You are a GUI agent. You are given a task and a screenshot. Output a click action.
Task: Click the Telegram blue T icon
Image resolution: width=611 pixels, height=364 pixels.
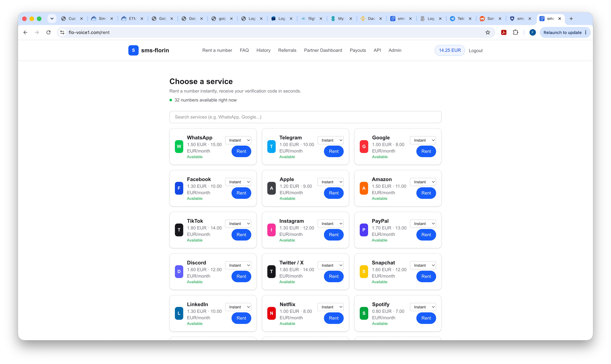click(x=271, y=146)
